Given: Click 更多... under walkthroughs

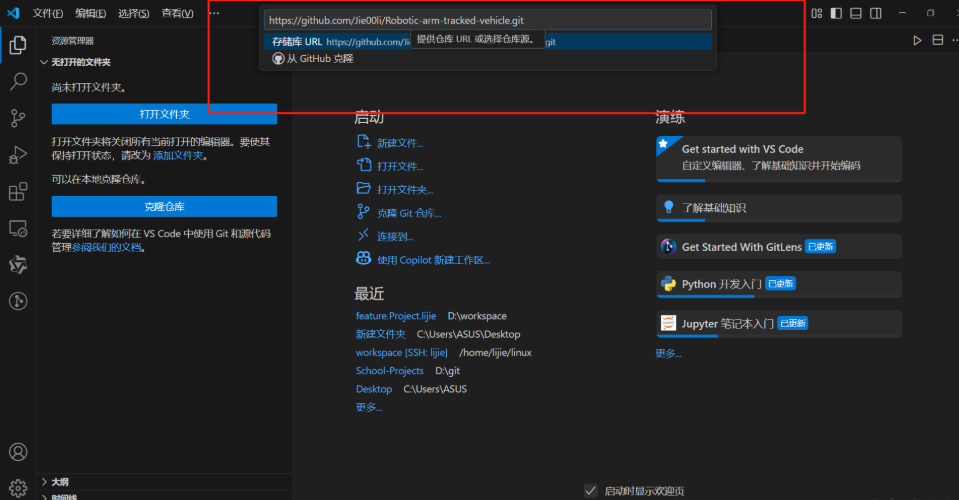Looking at the screenshot, I should coord(668,353).
